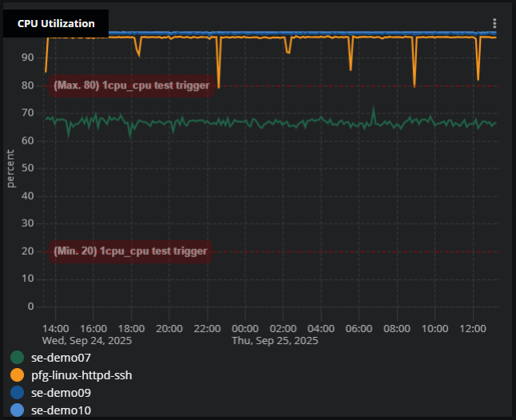
Task: Click the 12:00 time axis label
Action: [x=473, y=328]
